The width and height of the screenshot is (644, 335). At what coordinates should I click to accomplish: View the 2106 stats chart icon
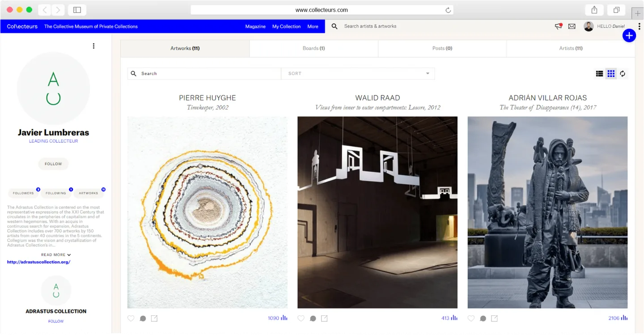(624, 318)
